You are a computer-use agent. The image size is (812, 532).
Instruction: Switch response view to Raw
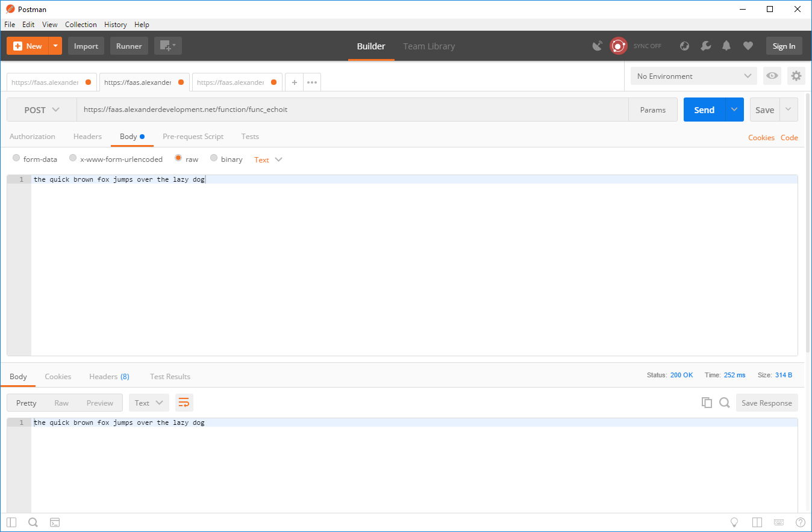click(x=61, y=403)
